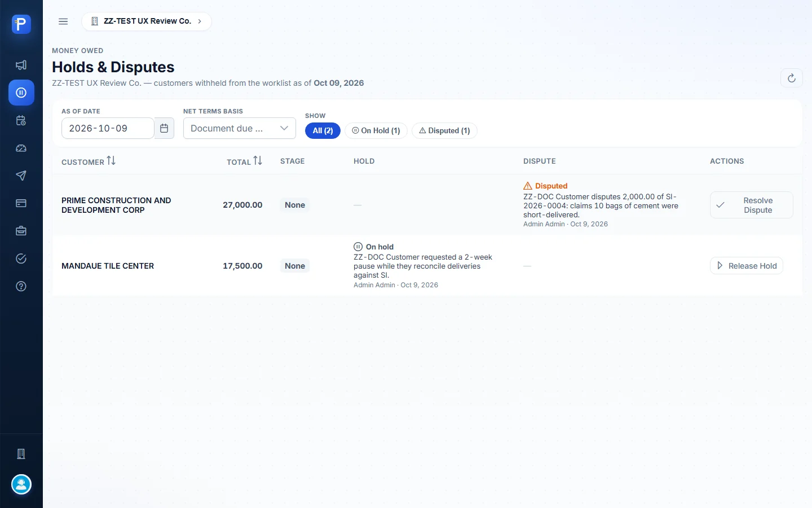This screenshot has width=812, height=508.
Task: Click the building icon near sidebar bottom
Action: click(21, 454)
